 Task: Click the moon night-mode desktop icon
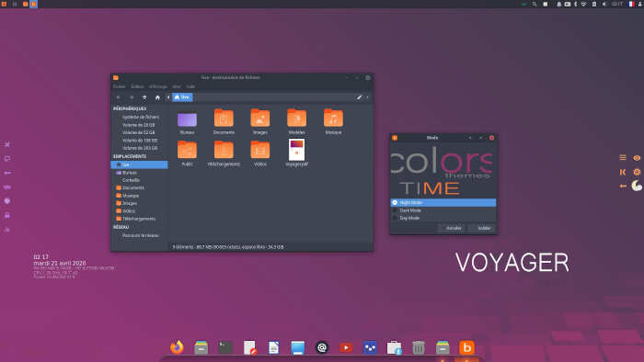pyautogui.click(x=637, y=186)
